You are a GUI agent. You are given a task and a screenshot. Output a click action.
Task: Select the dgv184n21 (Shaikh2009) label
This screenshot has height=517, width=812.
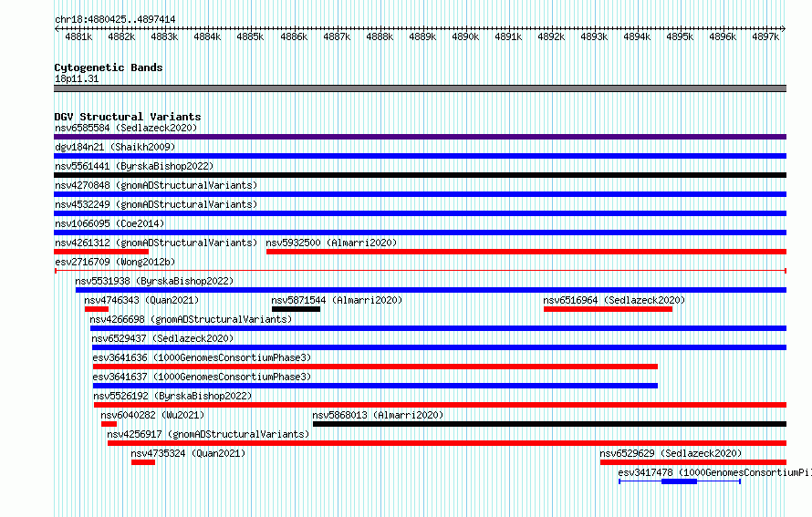[x=115, y=147]
